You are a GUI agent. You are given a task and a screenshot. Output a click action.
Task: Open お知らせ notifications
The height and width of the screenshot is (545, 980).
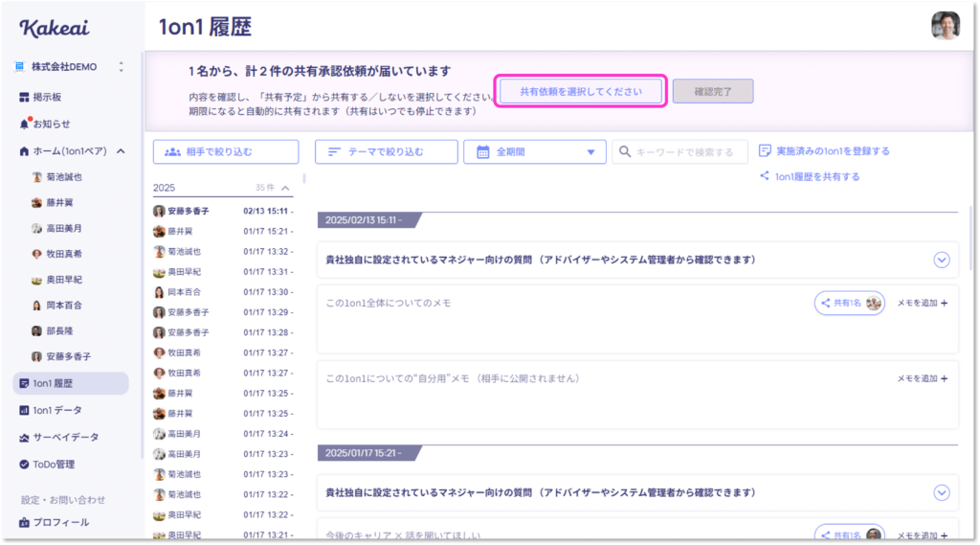click(x=45, y=124)
